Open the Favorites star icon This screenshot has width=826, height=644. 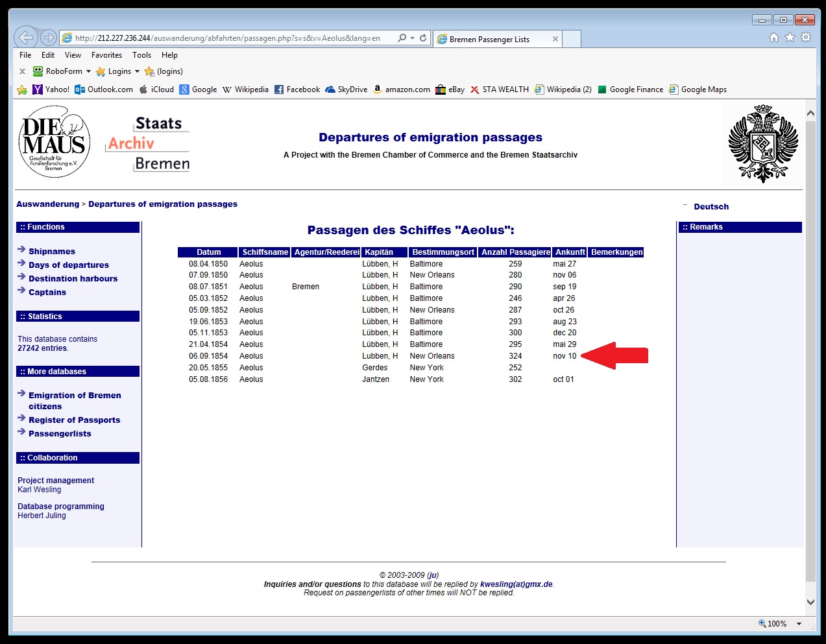pyautogui.click(x=790, y=38)
